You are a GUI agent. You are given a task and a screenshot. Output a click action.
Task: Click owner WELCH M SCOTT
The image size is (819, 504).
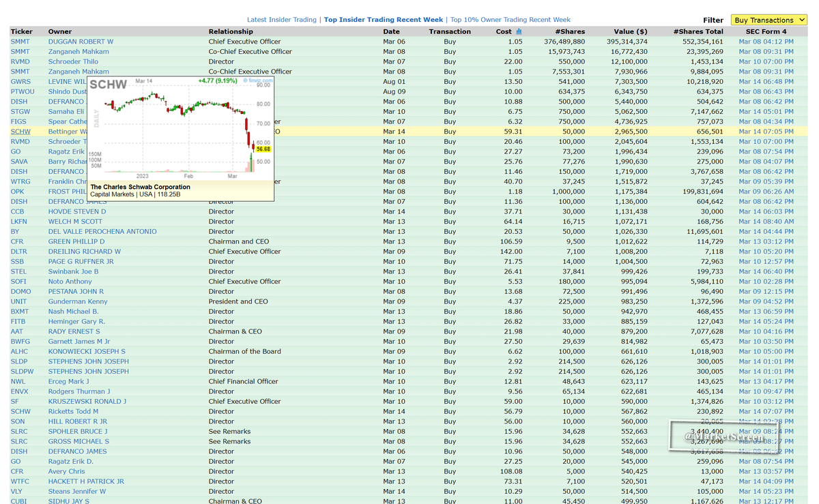[75, 222]
